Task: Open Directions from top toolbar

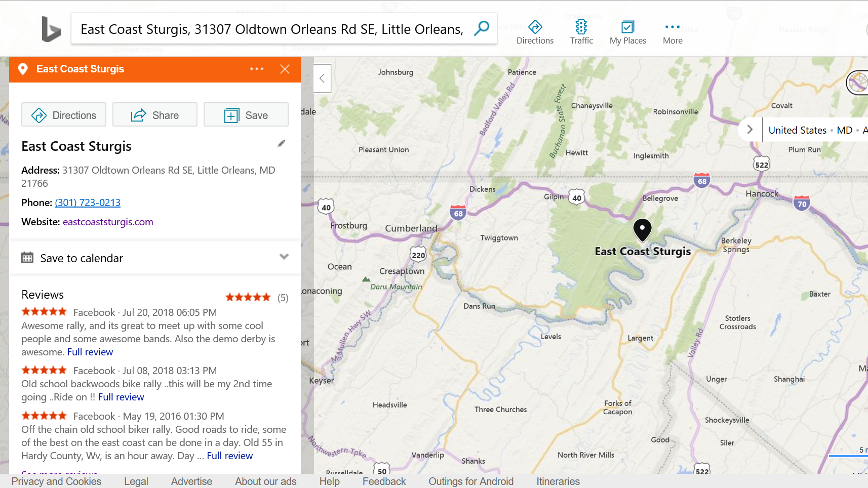Action: [535, 32]
